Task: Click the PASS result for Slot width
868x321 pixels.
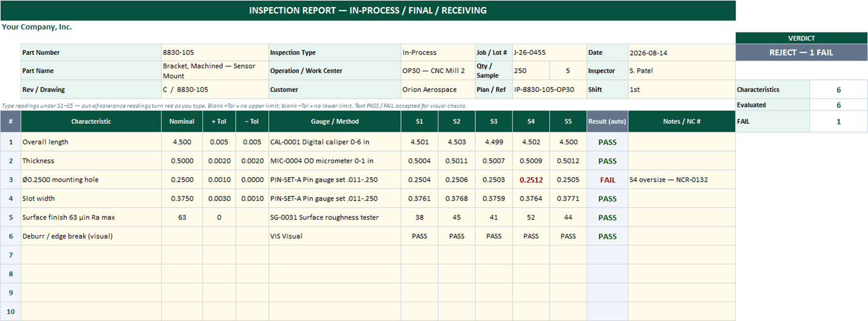Action: tap(608, 199)
